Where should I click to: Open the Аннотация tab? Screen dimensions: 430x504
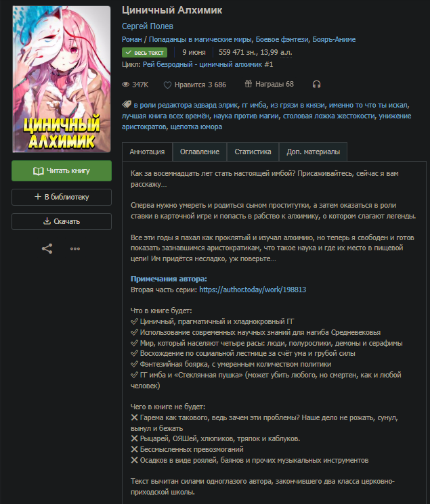147,152
